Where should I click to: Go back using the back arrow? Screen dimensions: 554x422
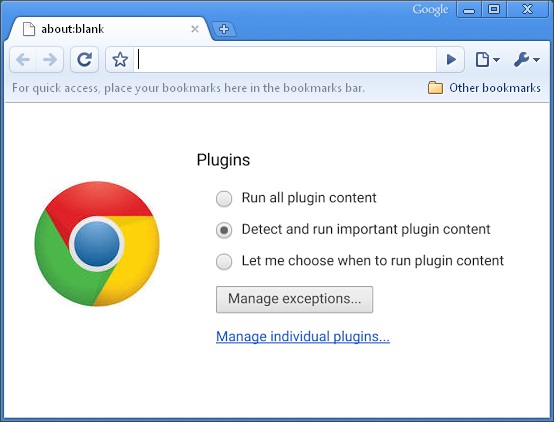click(23, 59)
